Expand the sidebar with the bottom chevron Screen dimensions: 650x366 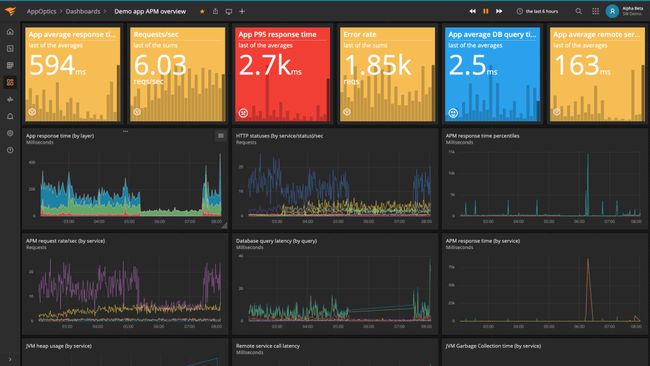tap(10, 360)
